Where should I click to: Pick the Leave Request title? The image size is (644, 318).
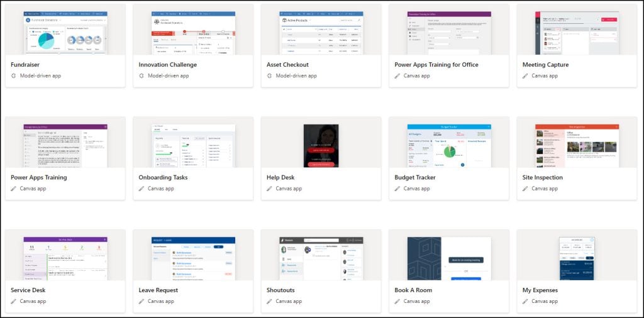pyautogui.click(x=158, y=290)
